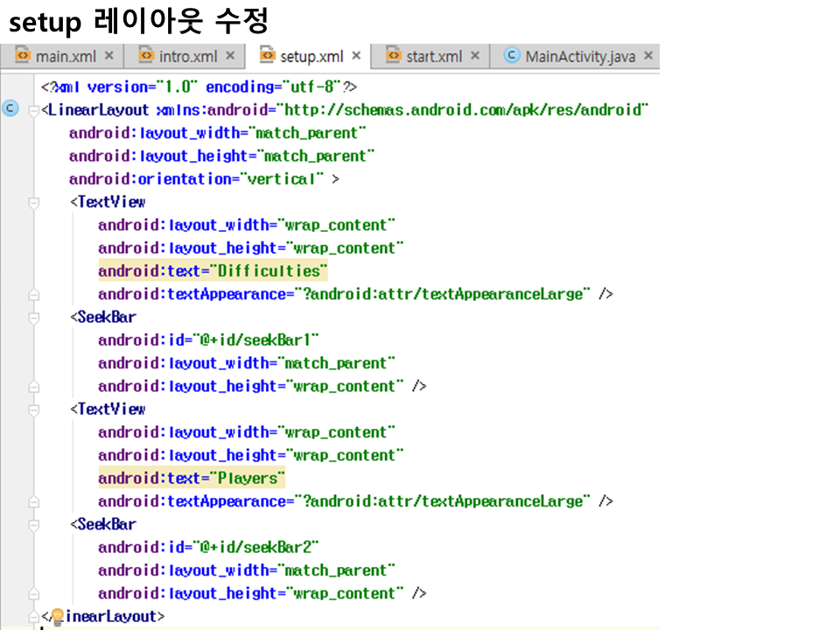Place cursor on highlighted Difficulties text attribute

click(213, 271)
